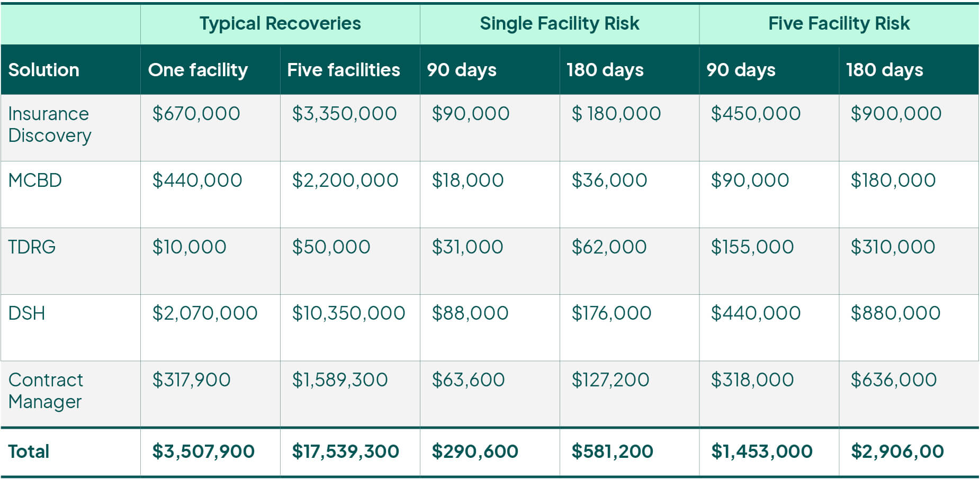The image size is (980, 479).
Task: Click the $127,200 Contract Manager cell
Action: (610, 380)
